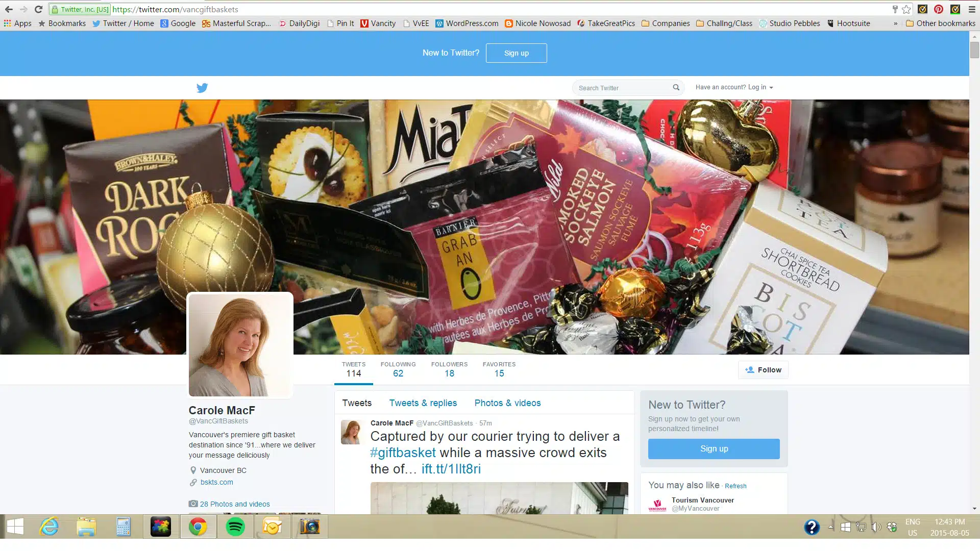Open the volume speaker tray icon

click(876, 527)
